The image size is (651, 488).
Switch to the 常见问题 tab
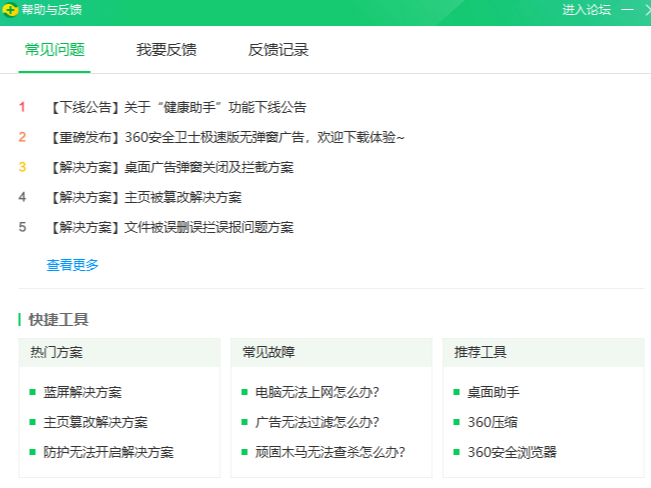tap(54, 50)
